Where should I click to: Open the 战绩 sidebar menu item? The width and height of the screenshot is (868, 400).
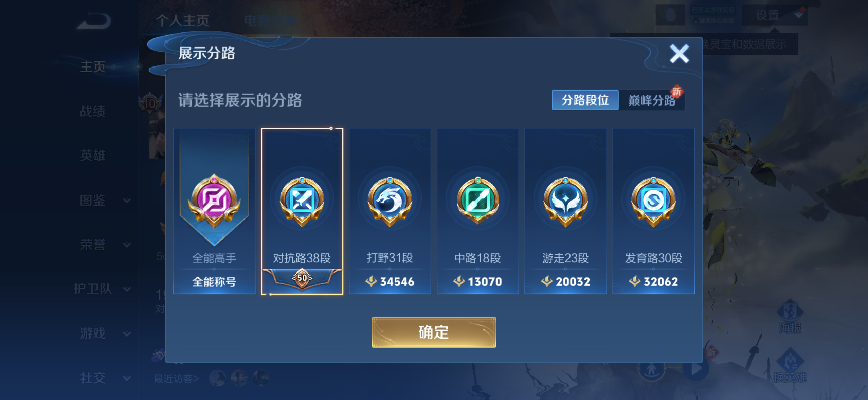click(x=92, y=111)
